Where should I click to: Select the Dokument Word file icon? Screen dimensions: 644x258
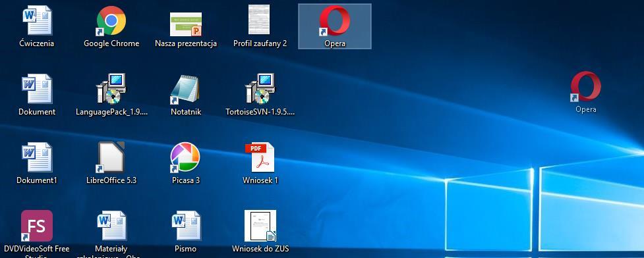(37, 89)
